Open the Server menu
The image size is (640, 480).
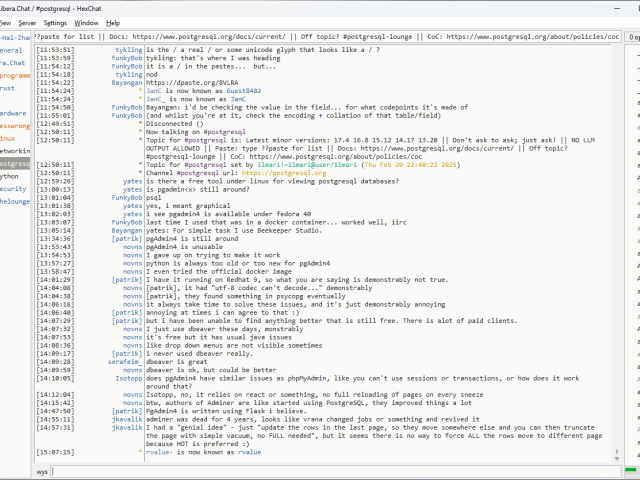pyautogui.click(x=27, y=22)
